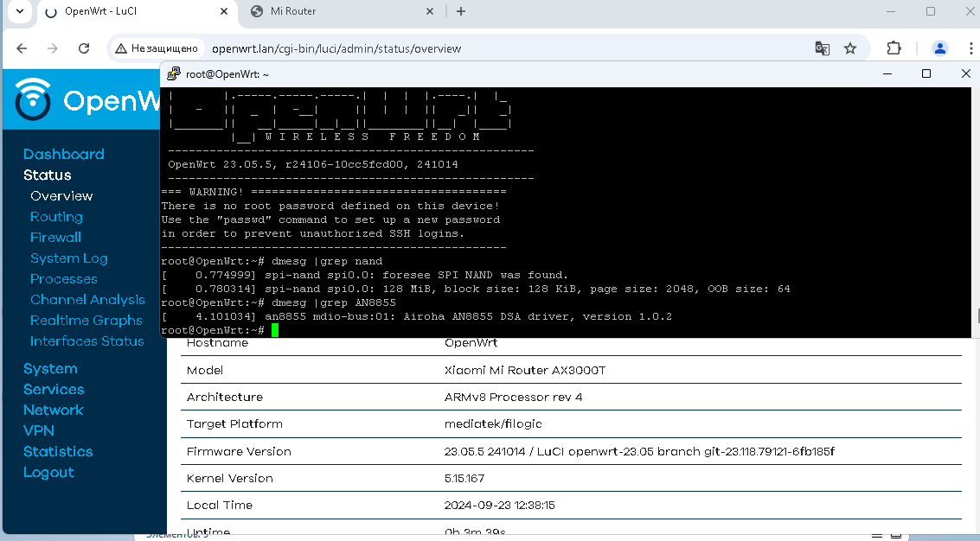This screenshot has height=541, width=980.
Task: Click the Target Platform row label
Action: pos(234,423)
